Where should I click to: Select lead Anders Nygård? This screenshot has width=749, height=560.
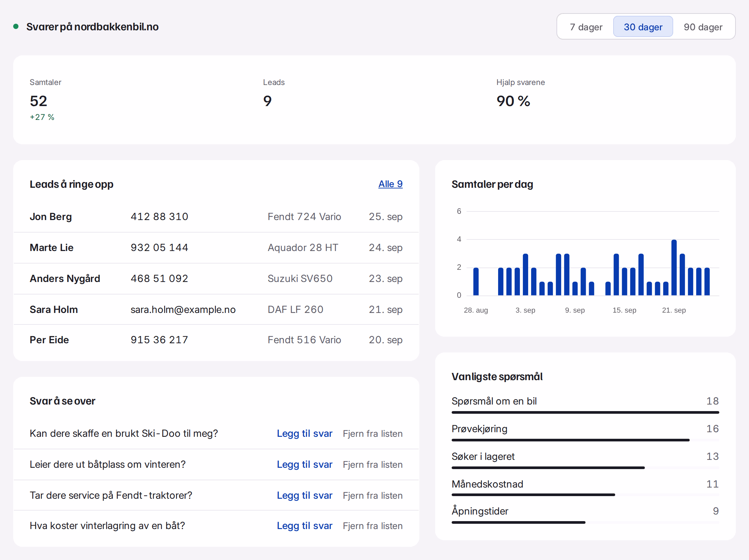coord(65,278)
